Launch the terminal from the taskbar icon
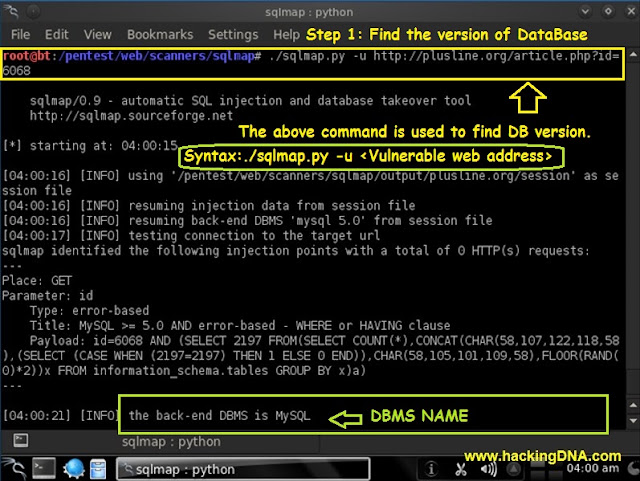The width and height of the screenshot is (640, 481). click(x=44, y=469)
